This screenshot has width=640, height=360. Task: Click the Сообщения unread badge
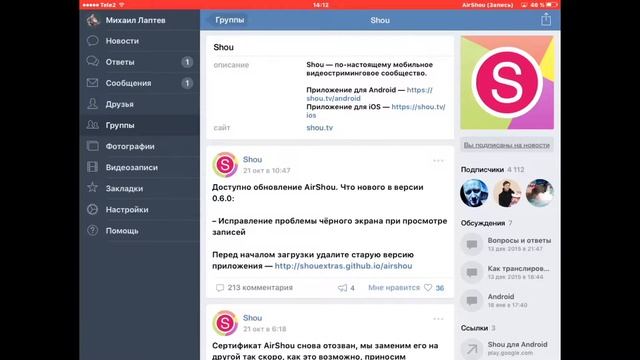(187, 83)
